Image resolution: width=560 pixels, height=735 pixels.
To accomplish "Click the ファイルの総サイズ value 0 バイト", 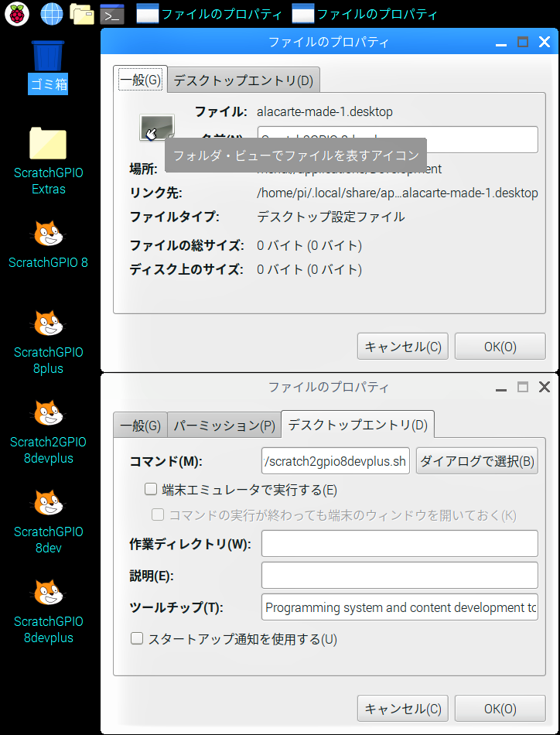I will (x=309, y=245).
